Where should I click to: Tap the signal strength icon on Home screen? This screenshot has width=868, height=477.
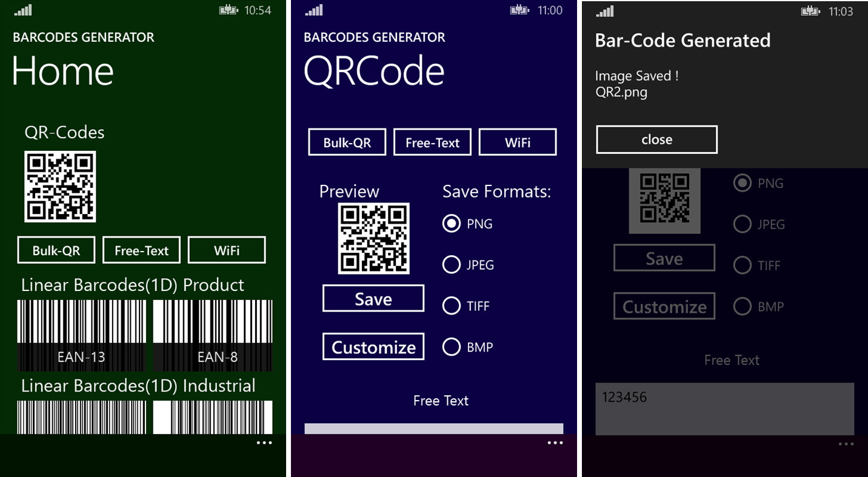[23, 10]
